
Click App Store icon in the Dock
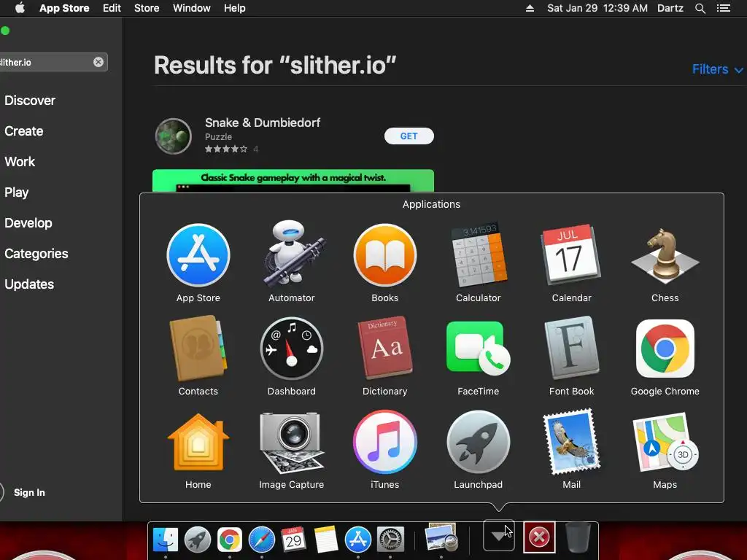point(357,540)
